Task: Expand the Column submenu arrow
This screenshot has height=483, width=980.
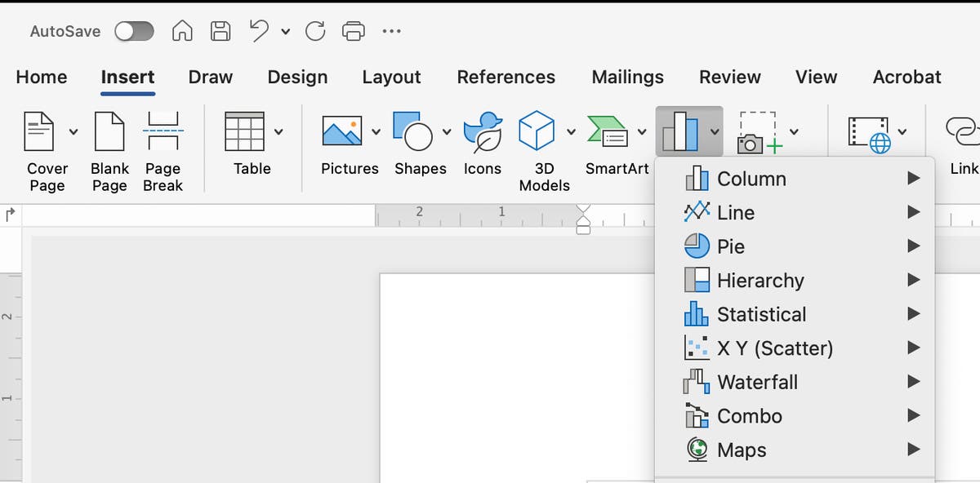Action: click(914, 179)
